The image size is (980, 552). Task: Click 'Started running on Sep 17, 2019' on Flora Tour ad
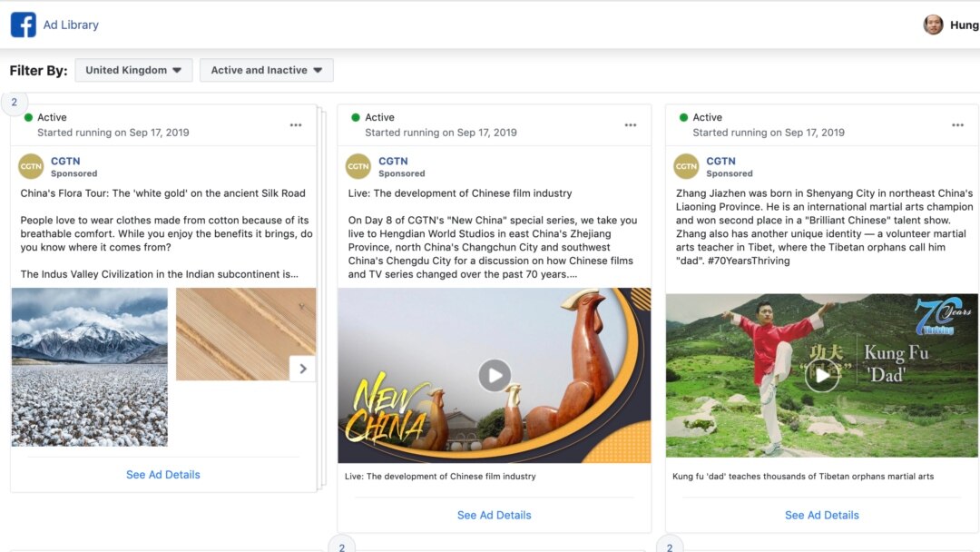(113, 133)
